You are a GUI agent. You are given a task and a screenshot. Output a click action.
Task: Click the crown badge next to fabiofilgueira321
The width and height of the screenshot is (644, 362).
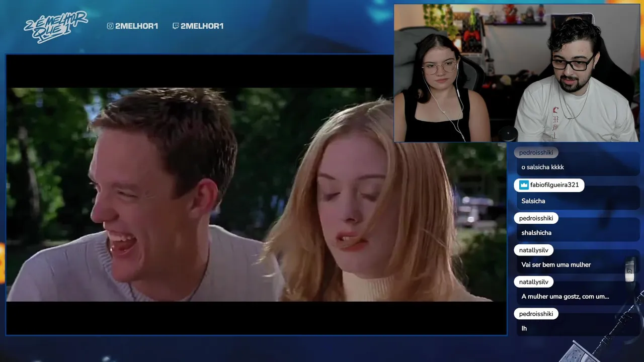pyautogui.click(x=524, y=185)
